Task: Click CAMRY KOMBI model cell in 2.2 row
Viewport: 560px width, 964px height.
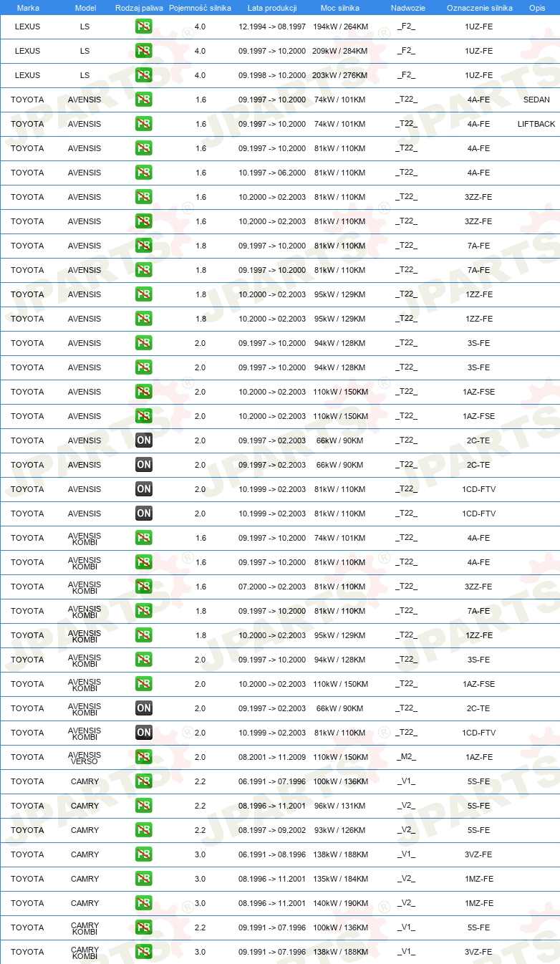Action: [x=85, y=928]
